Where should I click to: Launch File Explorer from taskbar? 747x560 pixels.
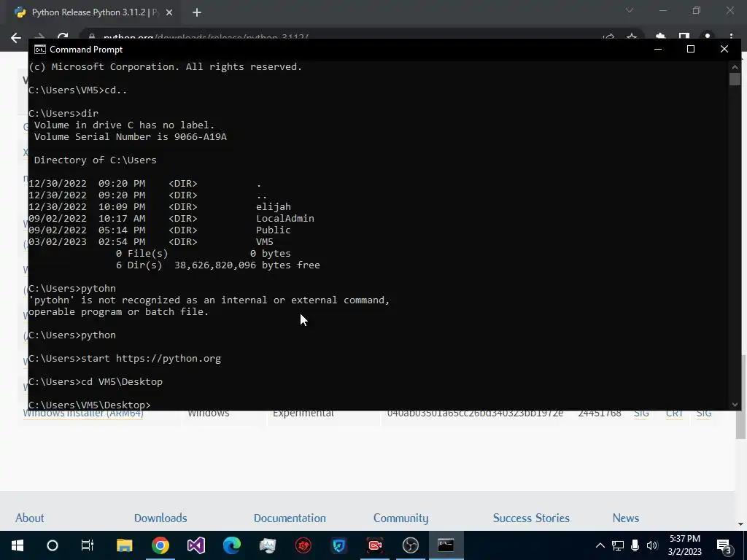pos(124,545)
